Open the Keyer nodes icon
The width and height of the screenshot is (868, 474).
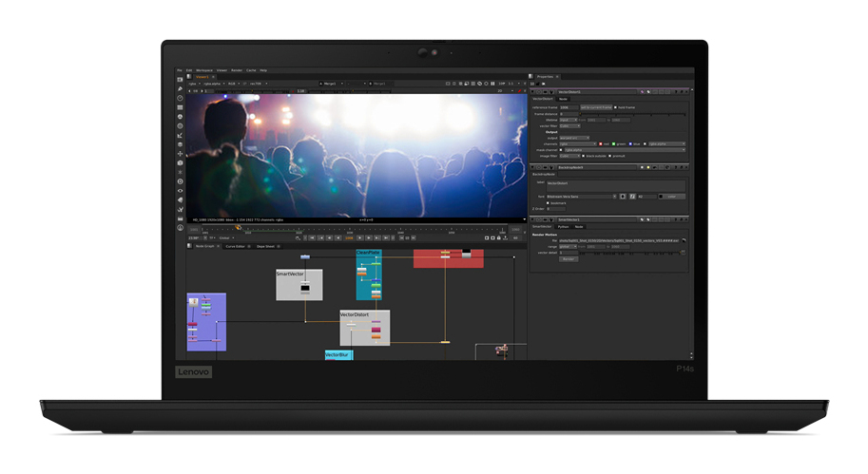tap(180, 136)
